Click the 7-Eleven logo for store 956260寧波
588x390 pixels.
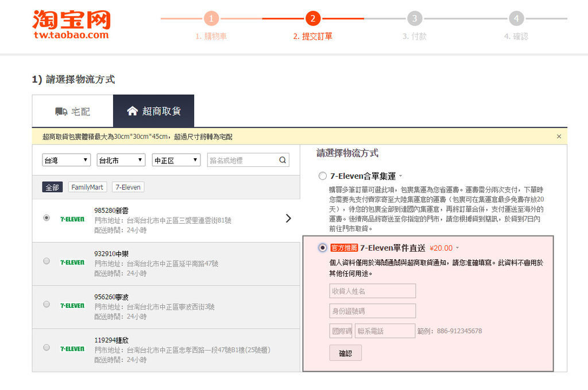(x=72, y=306)
